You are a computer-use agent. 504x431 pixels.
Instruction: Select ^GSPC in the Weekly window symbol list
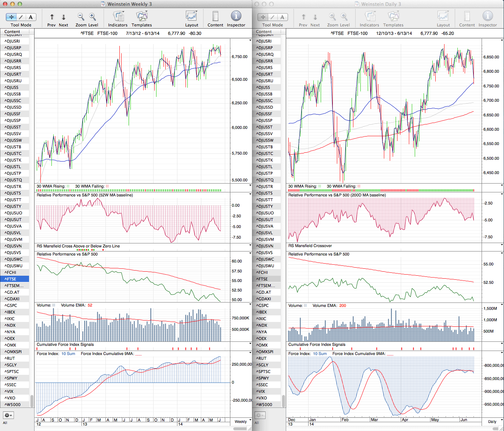point(11,305)
